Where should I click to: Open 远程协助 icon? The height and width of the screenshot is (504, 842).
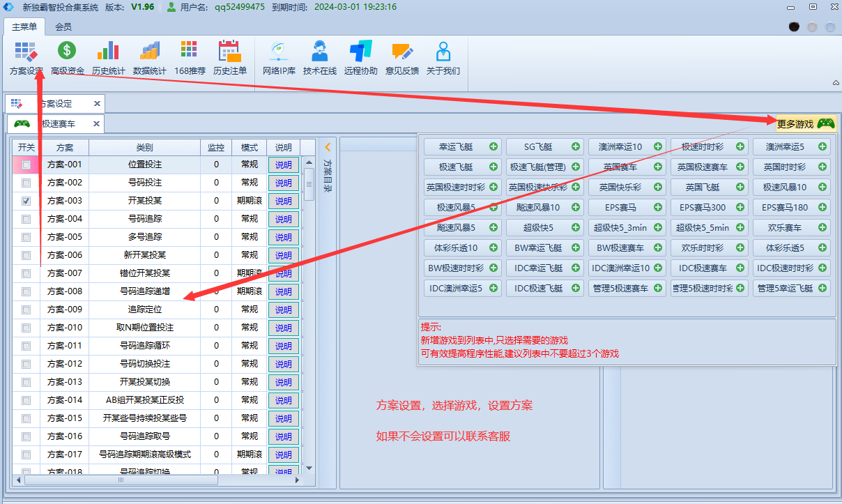(361, 58)
